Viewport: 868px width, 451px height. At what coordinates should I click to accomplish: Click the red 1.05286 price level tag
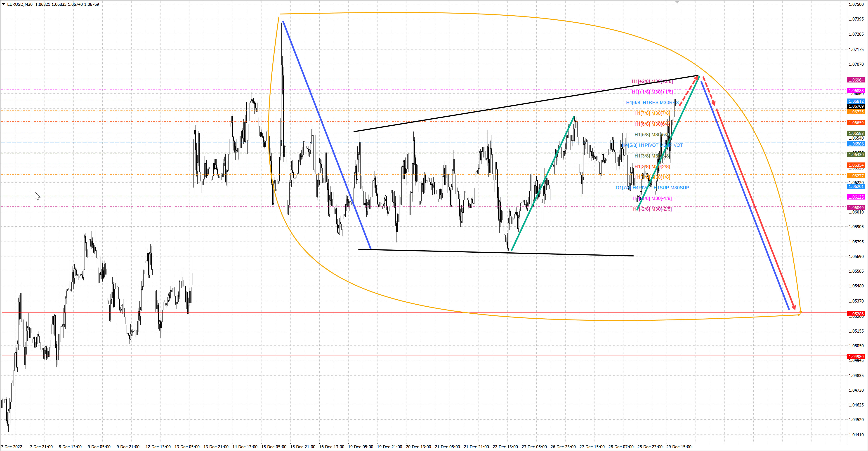click(x=856, y=314)
